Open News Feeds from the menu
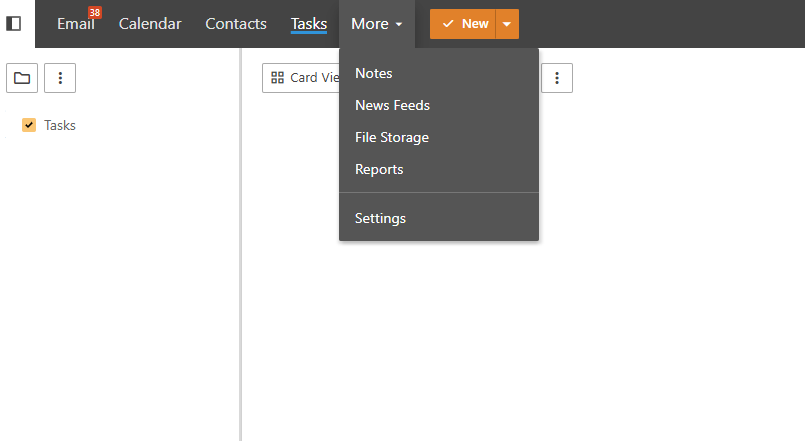Viewport: 805px width, 441px height. click(x=392, y=105)
